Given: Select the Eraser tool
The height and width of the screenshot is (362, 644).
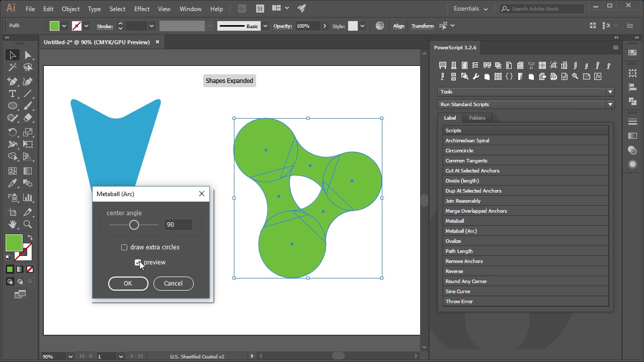Looking at the screenshot, I should 28,118.
